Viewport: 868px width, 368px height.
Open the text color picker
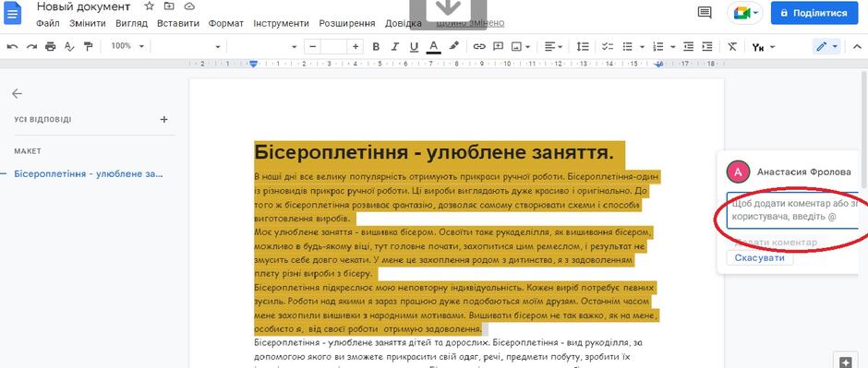[433, 48]
